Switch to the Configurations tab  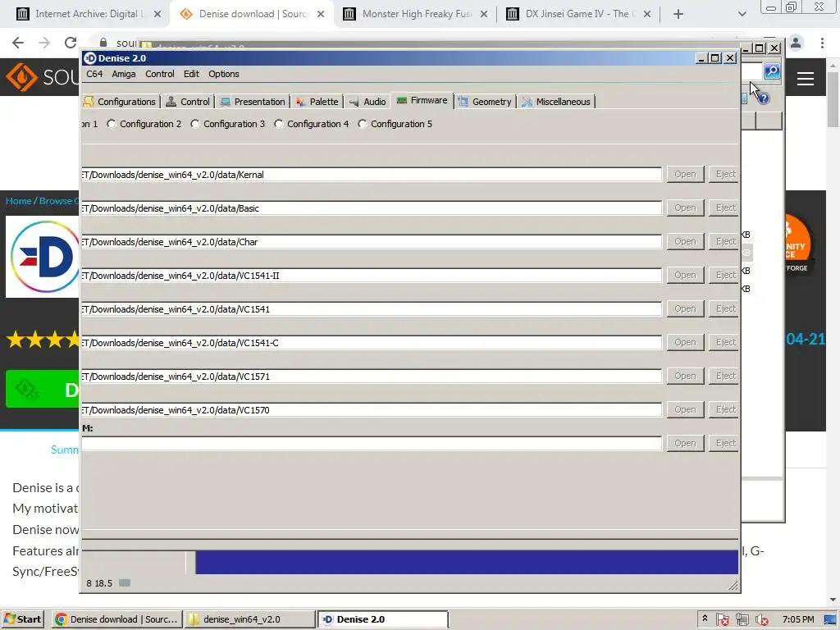[x=120, y=101]
